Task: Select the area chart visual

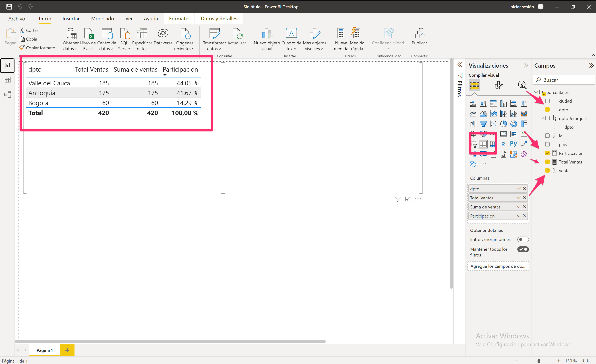Action: coord(483,114)
